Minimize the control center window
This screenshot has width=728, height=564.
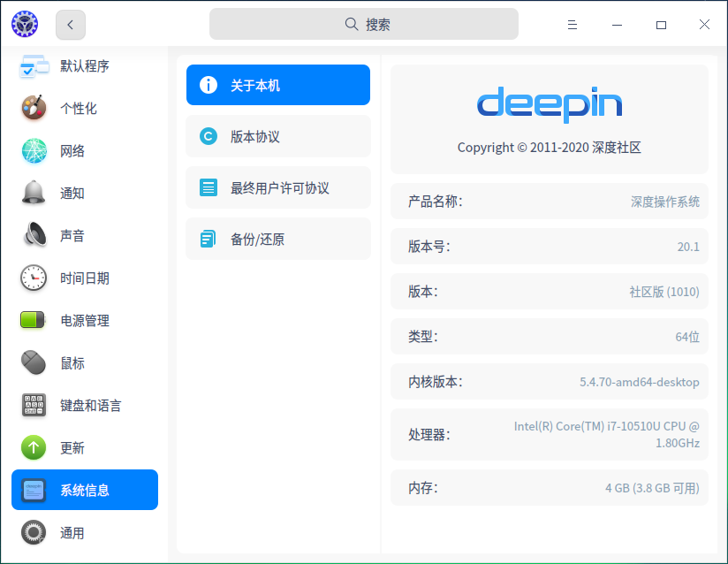pyautogui.click(x=617, y=25)
